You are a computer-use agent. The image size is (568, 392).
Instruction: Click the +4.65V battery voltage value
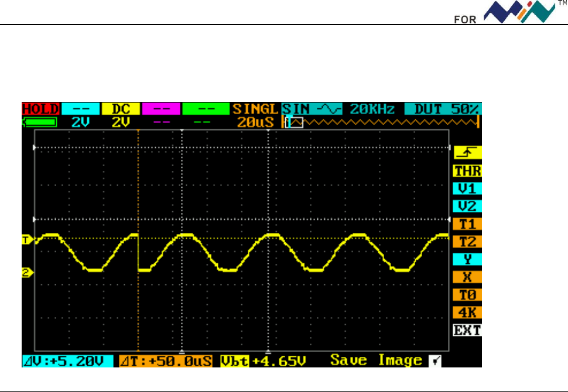[x=279, y=361]
